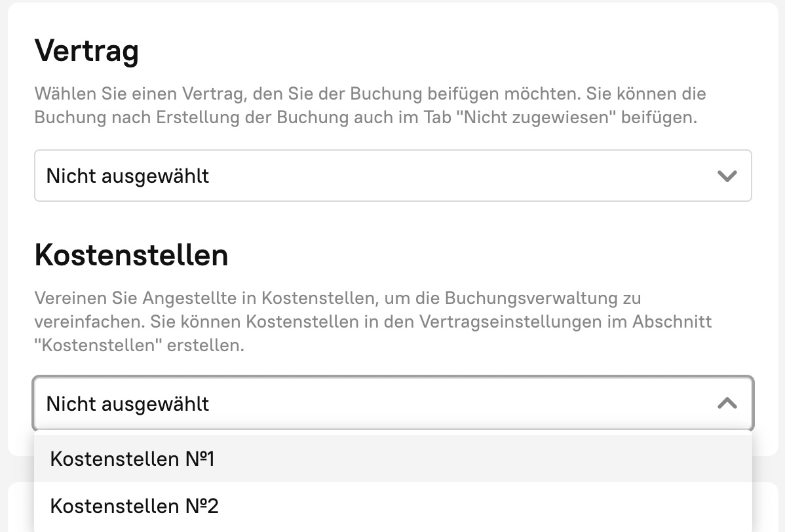
Task: Click the chevron-down arrow in Vertrag dropdown
Action: click(727, 176)
